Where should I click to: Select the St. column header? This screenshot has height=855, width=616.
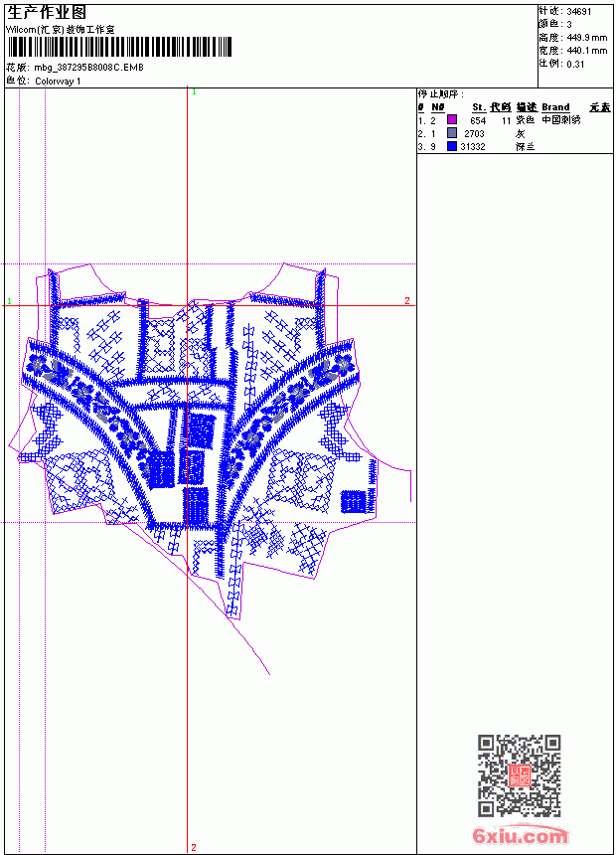(x=479, y=107)
